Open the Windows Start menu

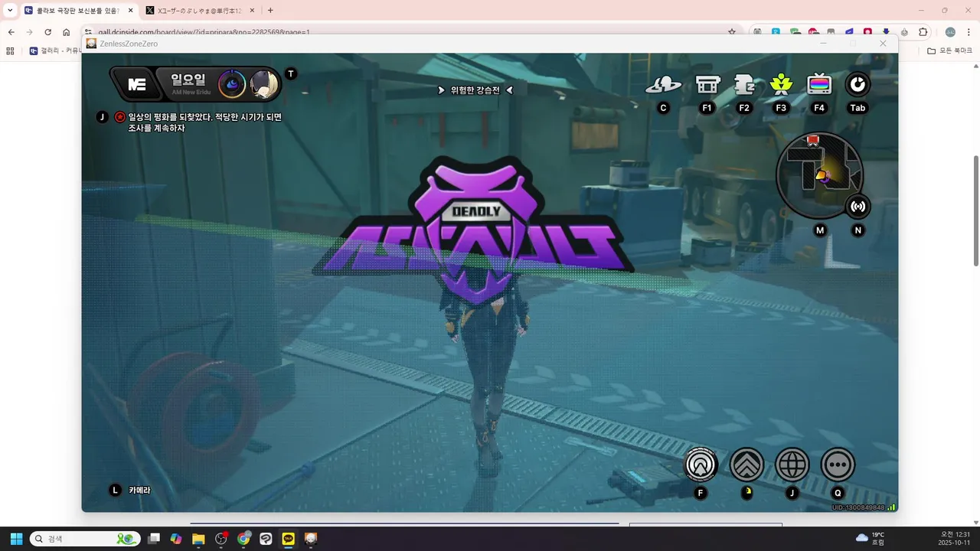[16, 539]
